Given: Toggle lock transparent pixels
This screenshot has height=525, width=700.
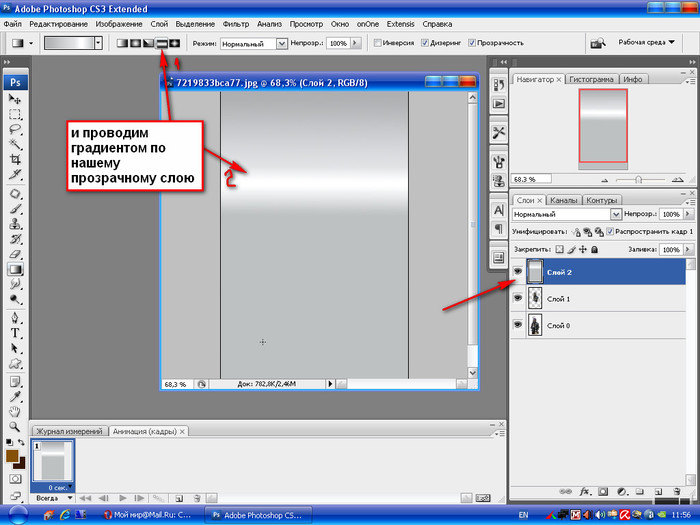Looking at the screenshot, I should pos(559,250).
